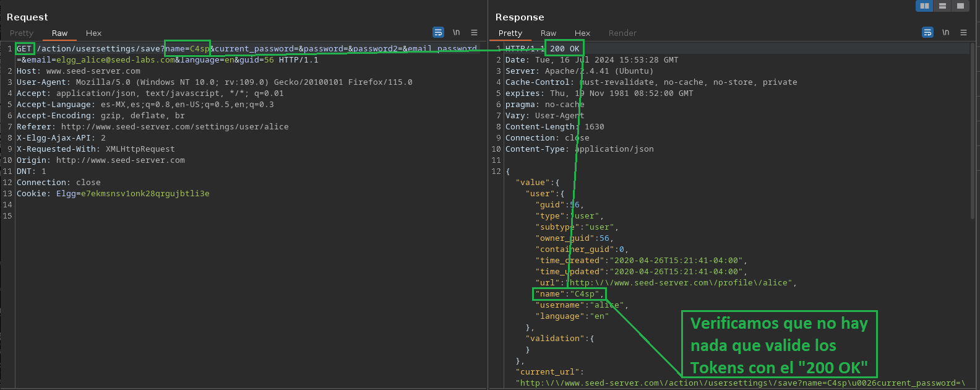
Task: Switch Response view to Raw tab
Action: click(548, 33)
